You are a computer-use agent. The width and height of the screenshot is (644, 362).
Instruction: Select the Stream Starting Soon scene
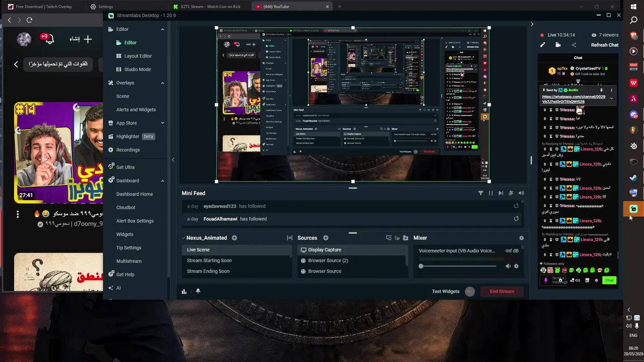[x=236, y=260]
